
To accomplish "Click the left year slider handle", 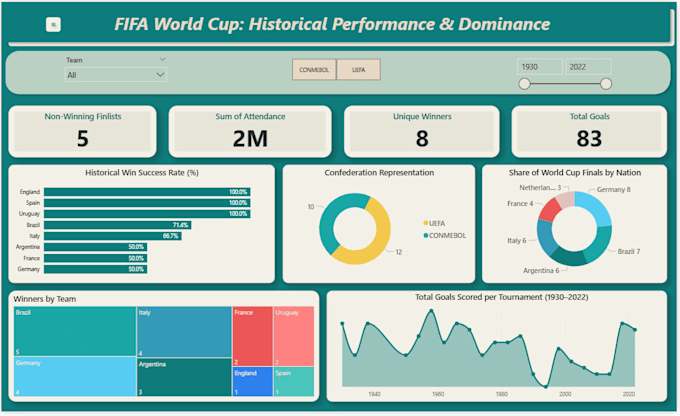I will (524, 84).
